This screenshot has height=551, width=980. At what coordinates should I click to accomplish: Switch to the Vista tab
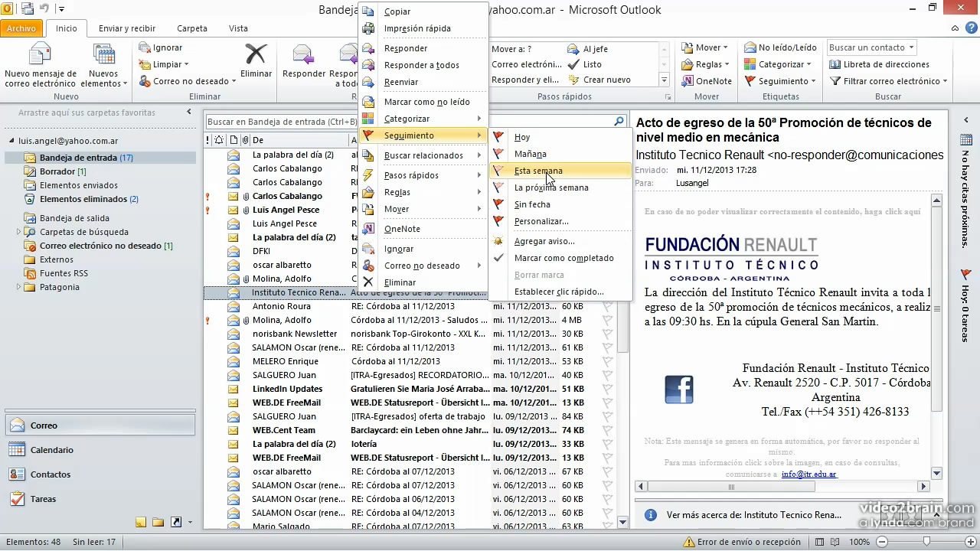tap(238, 28)
